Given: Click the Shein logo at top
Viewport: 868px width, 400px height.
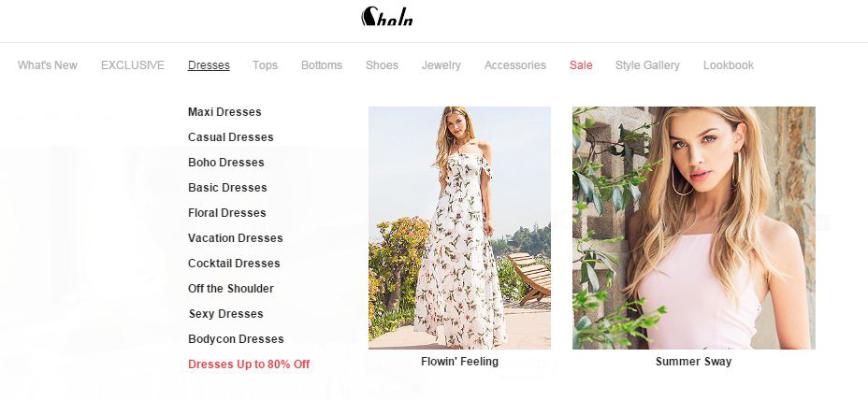Looking at the screenshot, I should coord(387,16).
